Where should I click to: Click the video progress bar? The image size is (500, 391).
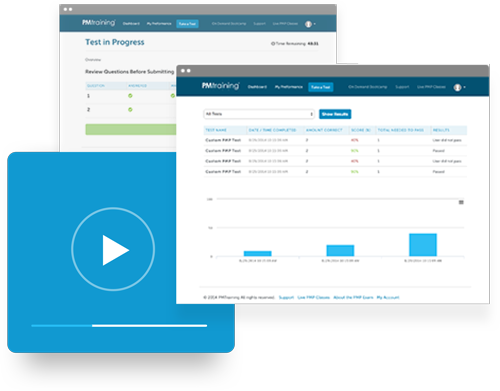click(x=119, y=325)
